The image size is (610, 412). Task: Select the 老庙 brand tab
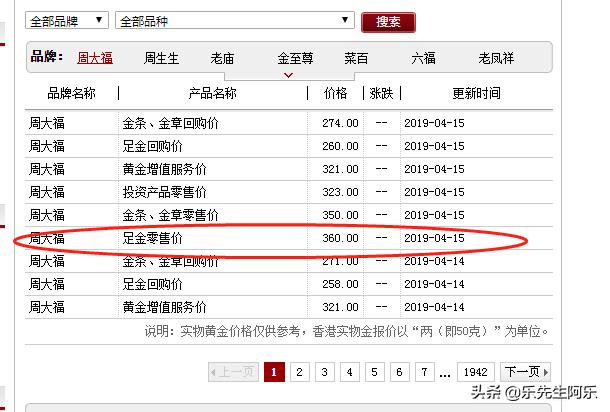coord(222,58)
